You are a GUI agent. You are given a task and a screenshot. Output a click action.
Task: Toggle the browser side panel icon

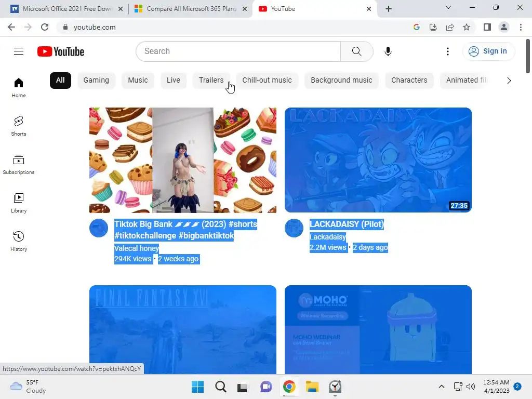coord(487,27)
